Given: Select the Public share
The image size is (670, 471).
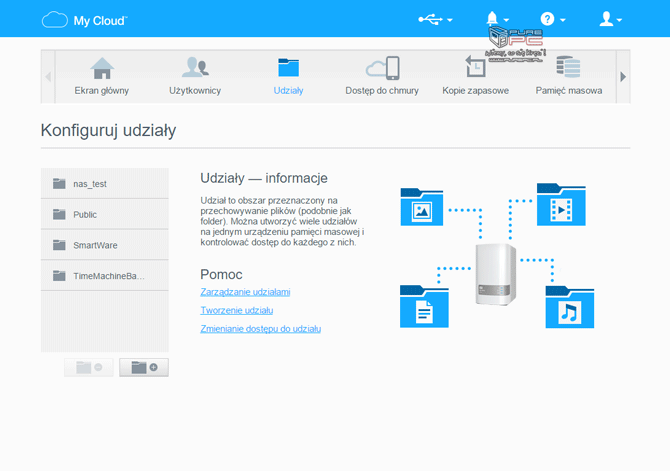Looking at the screenshot, I should (x=105, y=214).
